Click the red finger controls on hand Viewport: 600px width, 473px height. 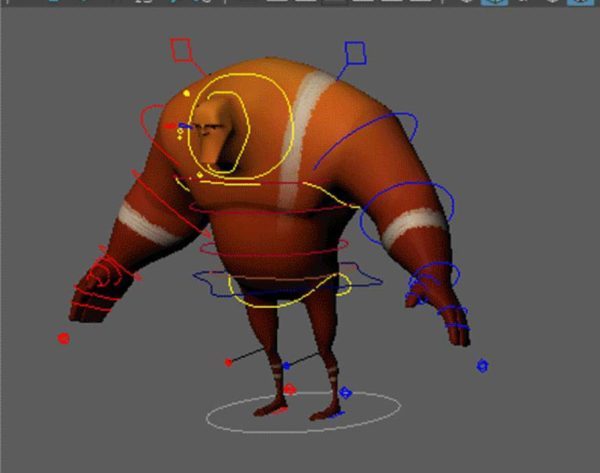pyautogui.click(x=106, y=273)
